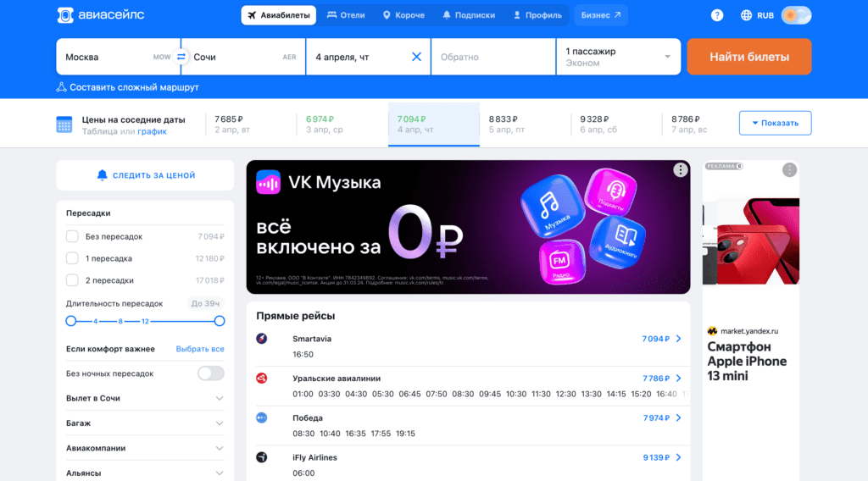The image size is (868, 481).
Task: Open the Профиль tab
Action: click(x=537, y=15)
